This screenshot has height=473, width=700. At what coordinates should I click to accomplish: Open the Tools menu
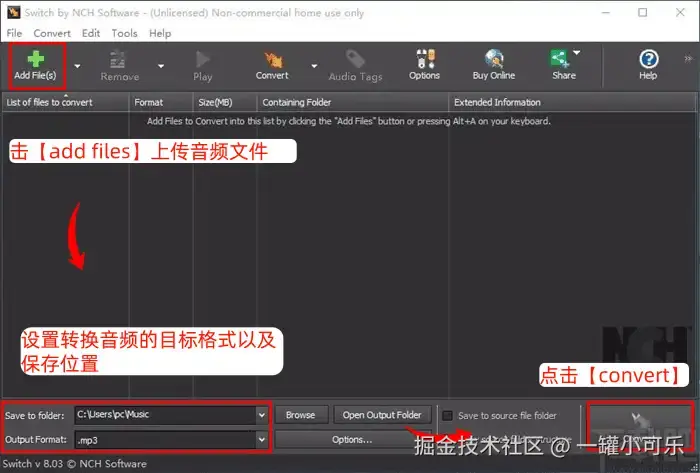pyautogui.click(x=124, y=33)
